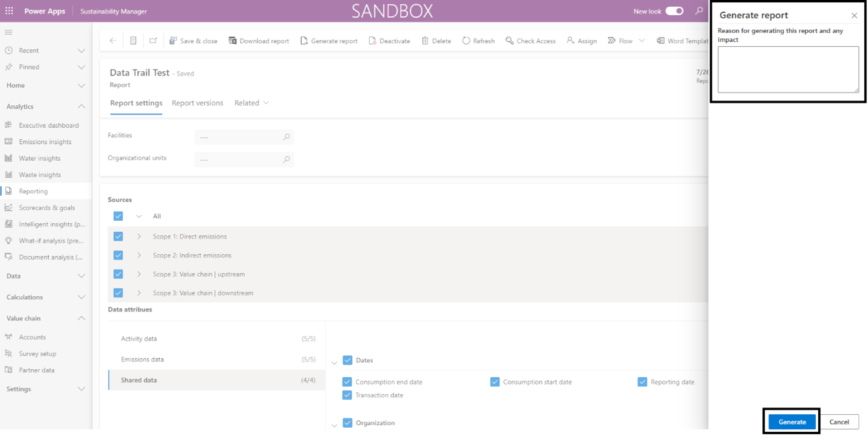Uncheck Reporting date checkbox

[x=642, y=382]
